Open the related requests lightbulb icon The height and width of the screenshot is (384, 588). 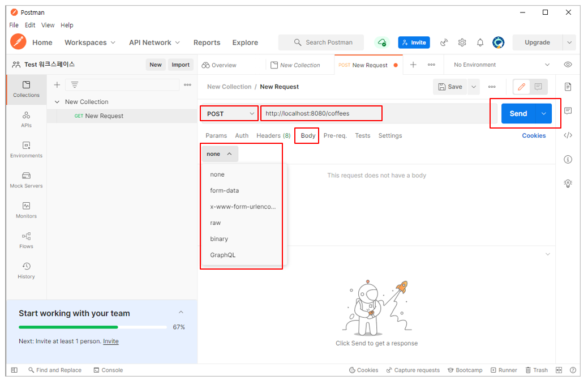click(568, 183)
